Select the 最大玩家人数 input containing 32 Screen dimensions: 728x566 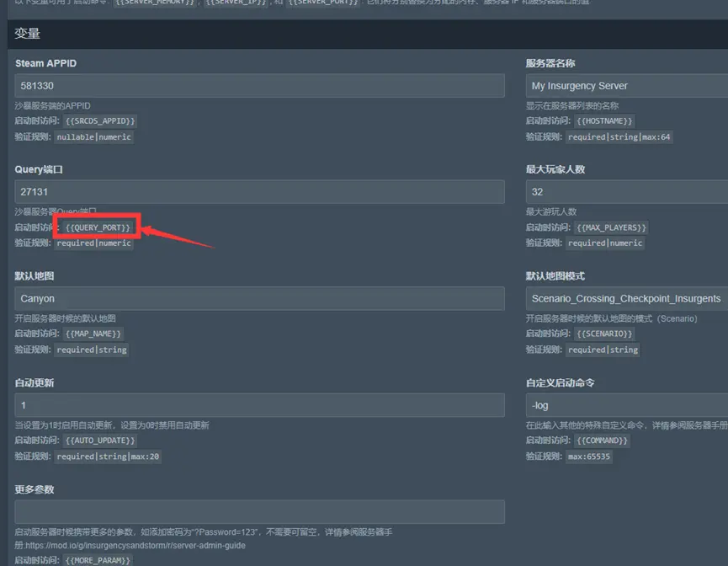(x=626, y=192)
